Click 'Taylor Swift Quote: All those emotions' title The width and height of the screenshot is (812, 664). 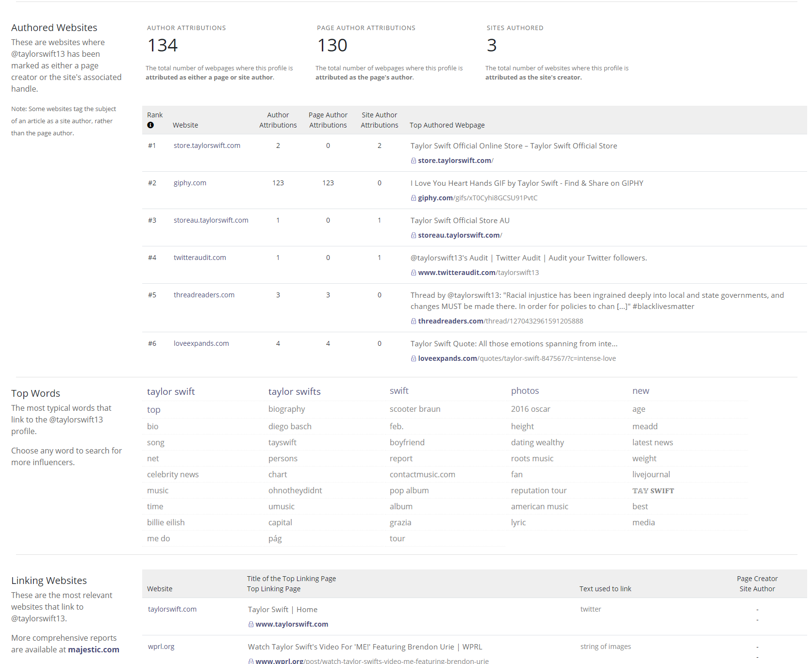(514, 344)
